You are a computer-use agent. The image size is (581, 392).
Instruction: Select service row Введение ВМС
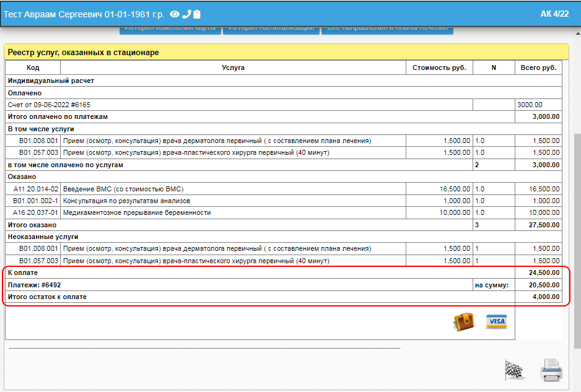pyautogui.click(x=123, y=189)
